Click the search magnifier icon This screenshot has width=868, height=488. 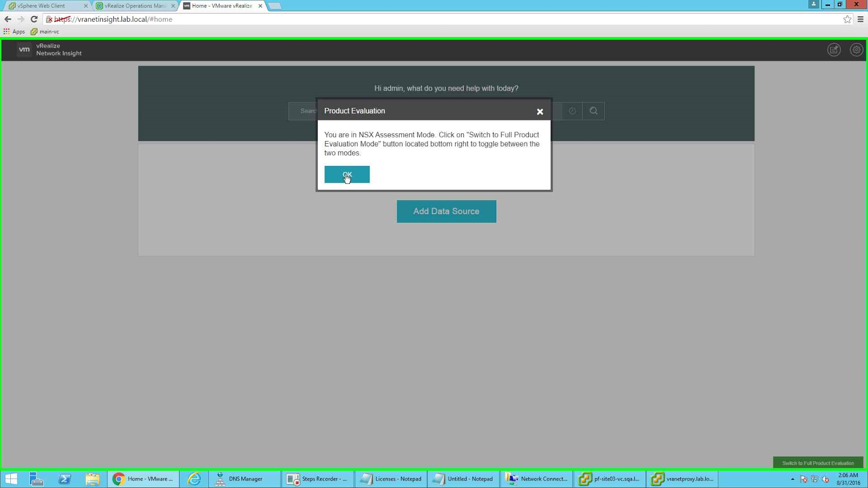593,111
